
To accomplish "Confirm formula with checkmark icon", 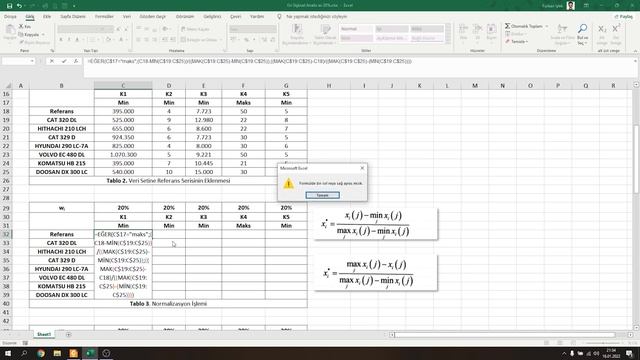I will click(64, 61).
